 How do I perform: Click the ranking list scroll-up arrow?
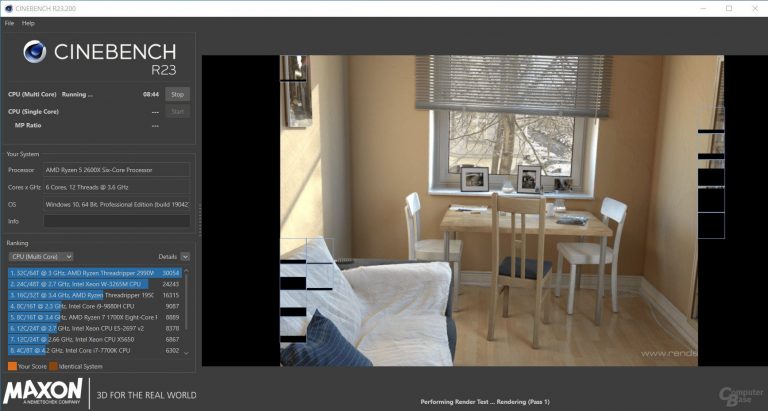click(186, 271)
